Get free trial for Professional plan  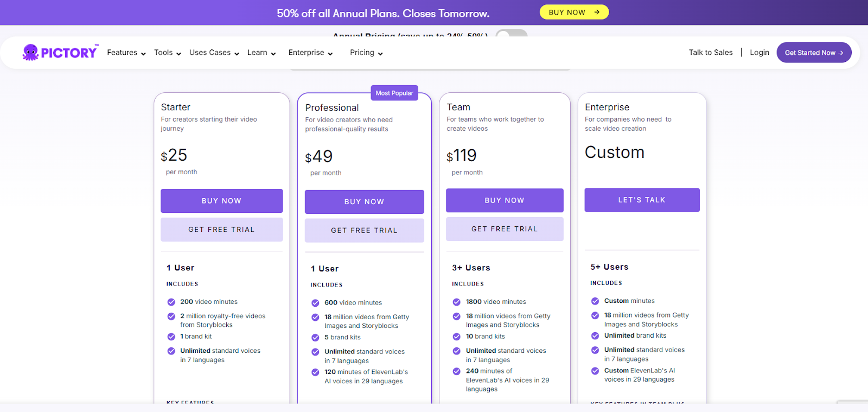point(364,231)
